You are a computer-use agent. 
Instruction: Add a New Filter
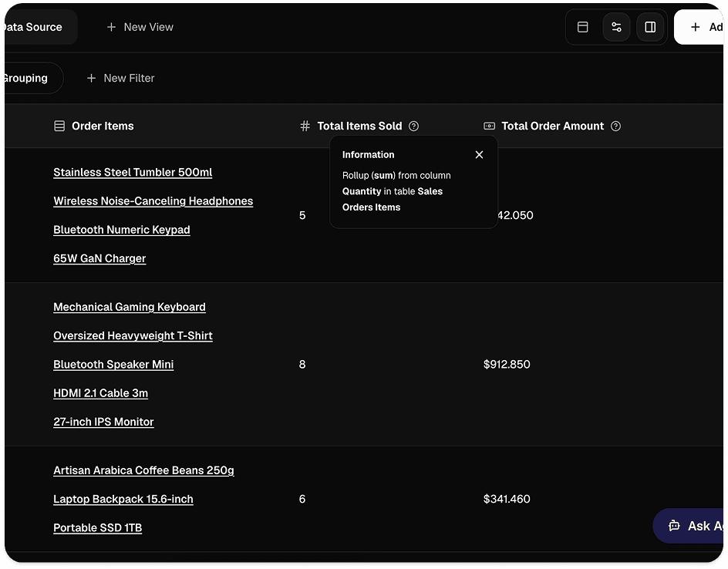120,78
